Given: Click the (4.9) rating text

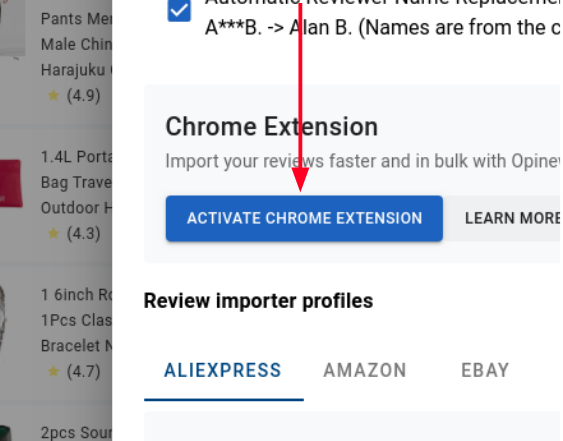Looking at the screenshot, I should coord(84,96).
